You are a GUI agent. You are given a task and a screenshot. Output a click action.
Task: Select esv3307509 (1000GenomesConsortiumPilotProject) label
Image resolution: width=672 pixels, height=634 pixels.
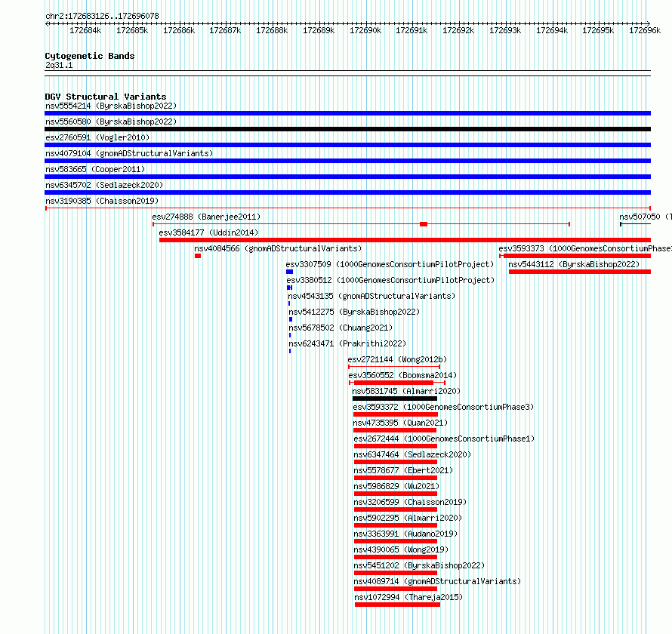[x=390, y=264]
